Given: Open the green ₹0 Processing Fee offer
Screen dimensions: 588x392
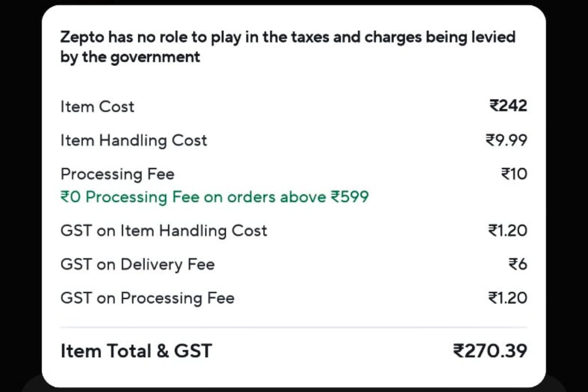Looking at the screenshot, I should click(x=215, y=197).
